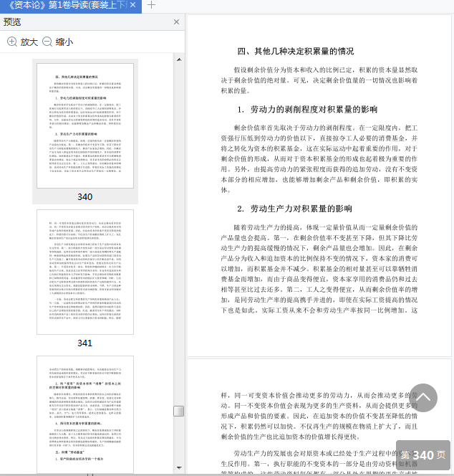Close the 《资本论》第1卷导读 document tab
Screen dimensions: 454x476
(132, 5)
